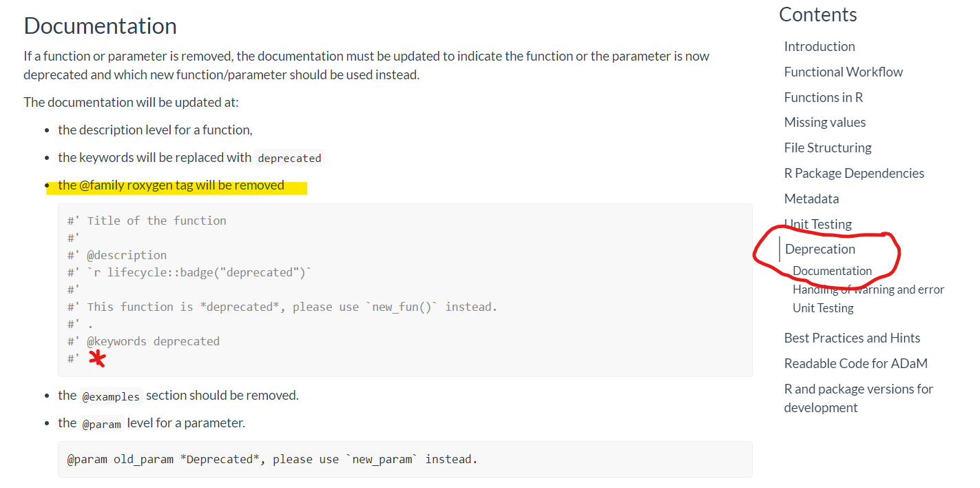The height and width of the screenshot is (488, 980).
Task: Jump to the Metadata section
Action: [x=811, y=199]
